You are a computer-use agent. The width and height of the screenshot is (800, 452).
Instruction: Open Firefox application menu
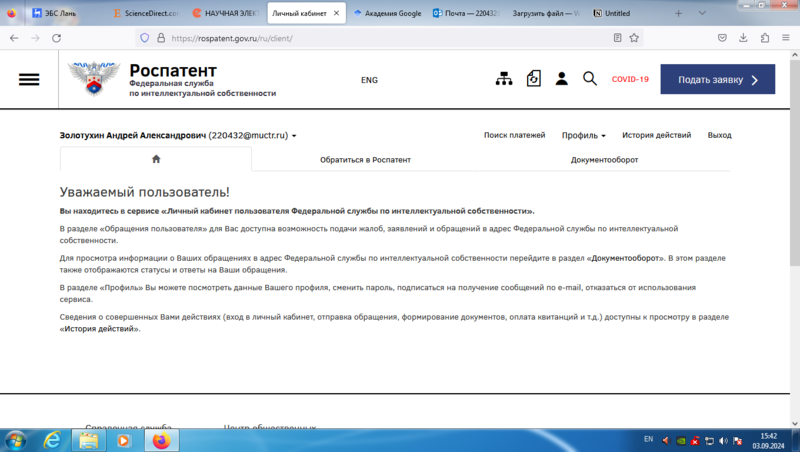[786, 38]
